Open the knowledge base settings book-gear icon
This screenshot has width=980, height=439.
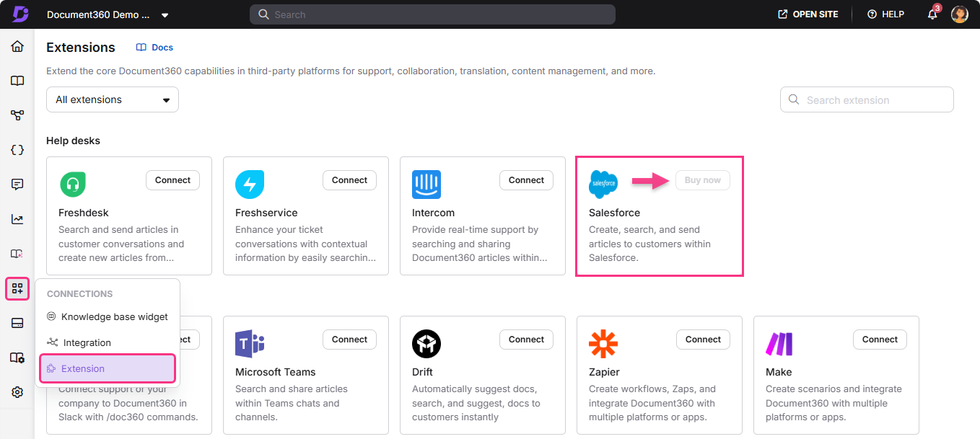(17, 358)
